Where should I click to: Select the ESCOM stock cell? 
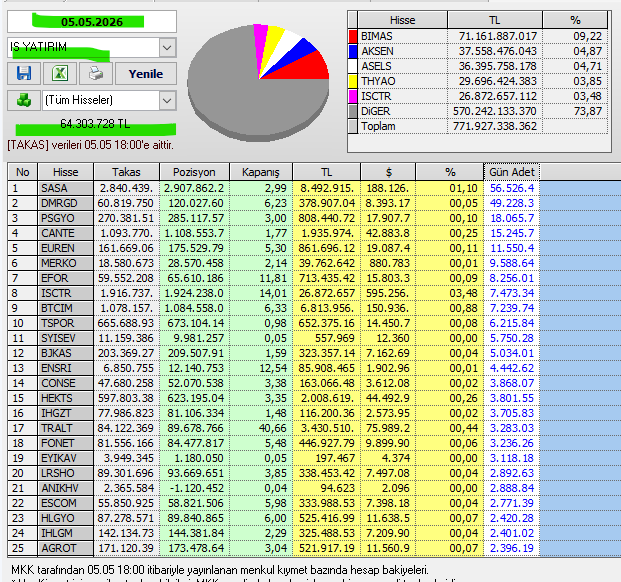(x=66, y=503)
